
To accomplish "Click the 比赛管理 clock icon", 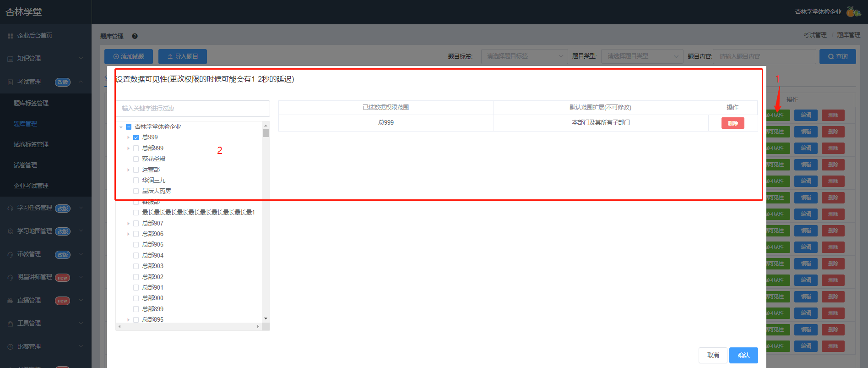I will 10,347.
